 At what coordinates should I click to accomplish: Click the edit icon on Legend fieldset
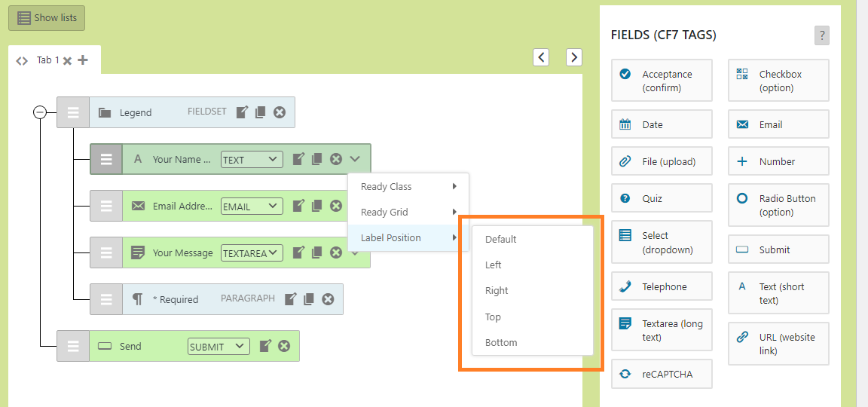pyautogui.click(x=242, y=112)
